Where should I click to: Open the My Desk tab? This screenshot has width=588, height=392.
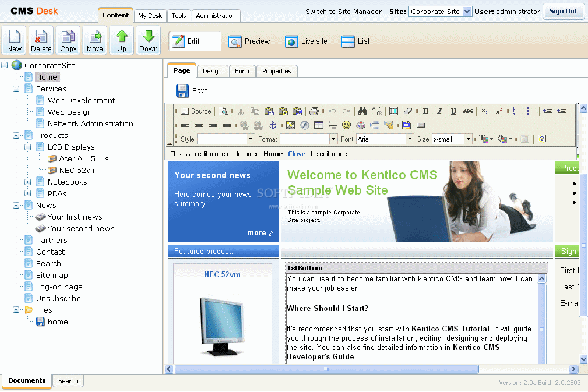point(150,16)
